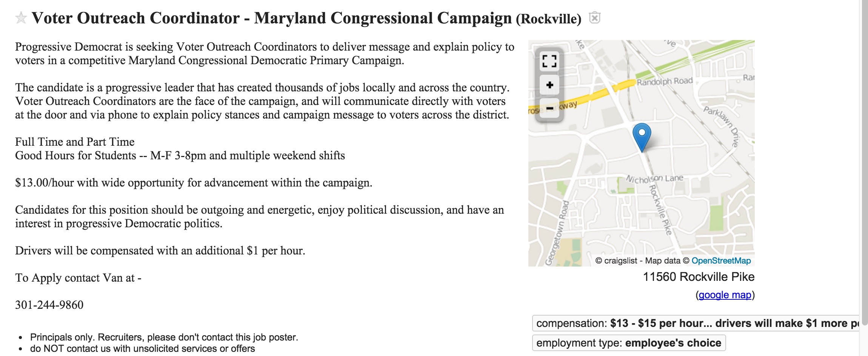The height and width of the screenshot is (356, 868).
Task: Click the compensation attribute box
Action: 696,323
